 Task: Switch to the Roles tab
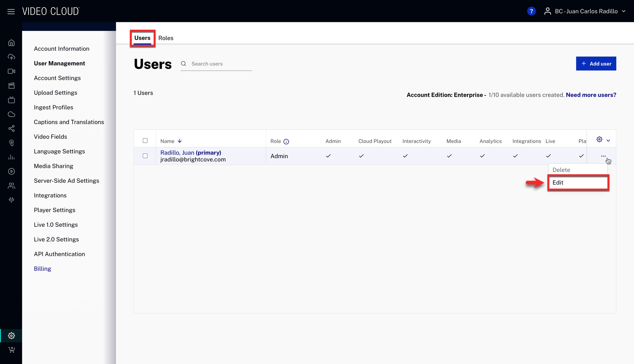click(166, 38)
